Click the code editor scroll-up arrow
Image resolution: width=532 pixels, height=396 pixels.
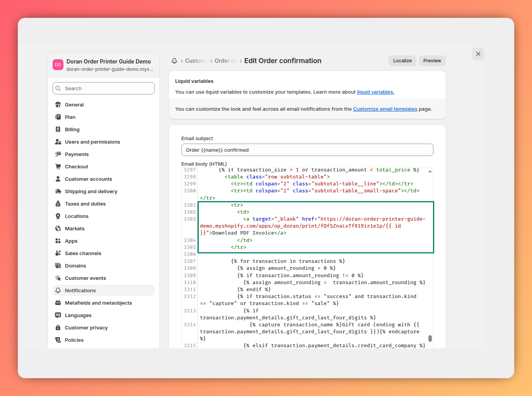pos(430,171)
